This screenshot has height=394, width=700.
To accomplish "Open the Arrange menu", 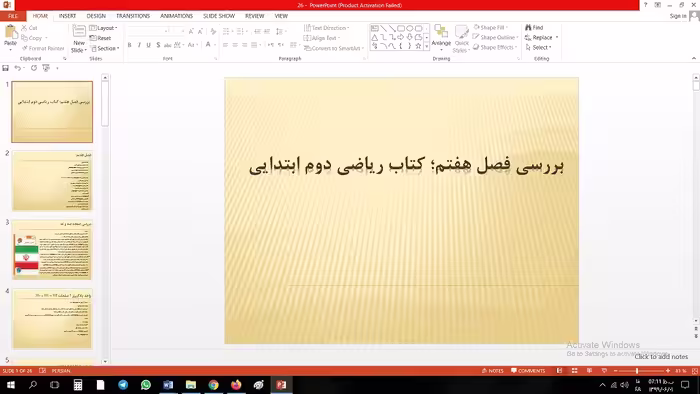I will coord(441,38).
